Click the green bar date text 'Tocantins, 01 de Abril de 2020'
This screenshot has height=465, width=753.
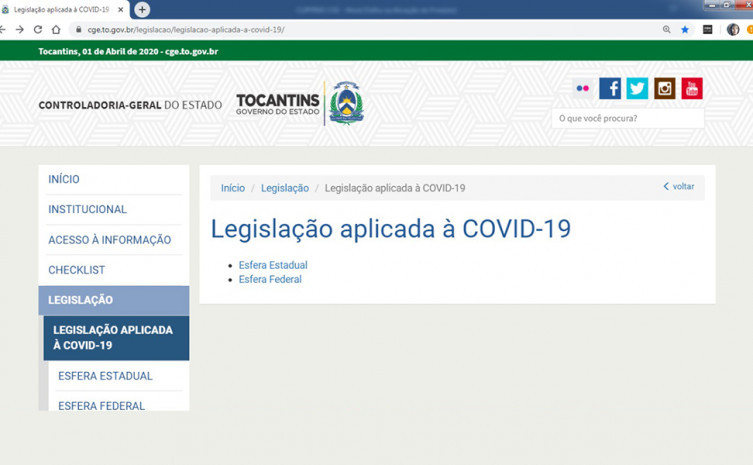tap(98, 51)
